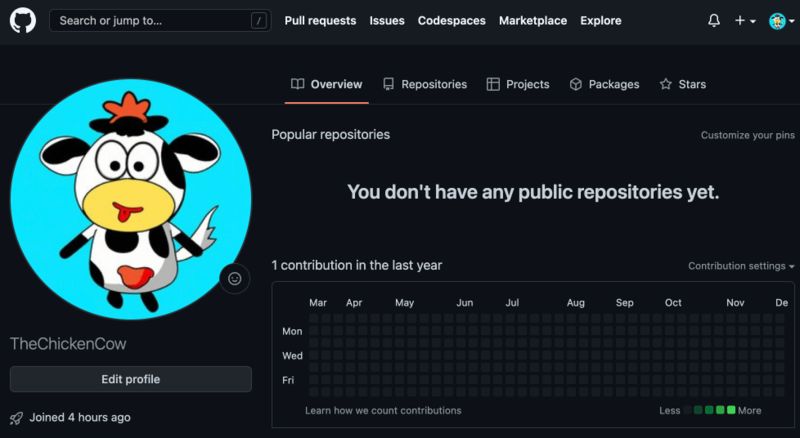Screen dimensions: 800x438
Task: Click the GitHub Octocat logo
Action: [x=23, y=21]
